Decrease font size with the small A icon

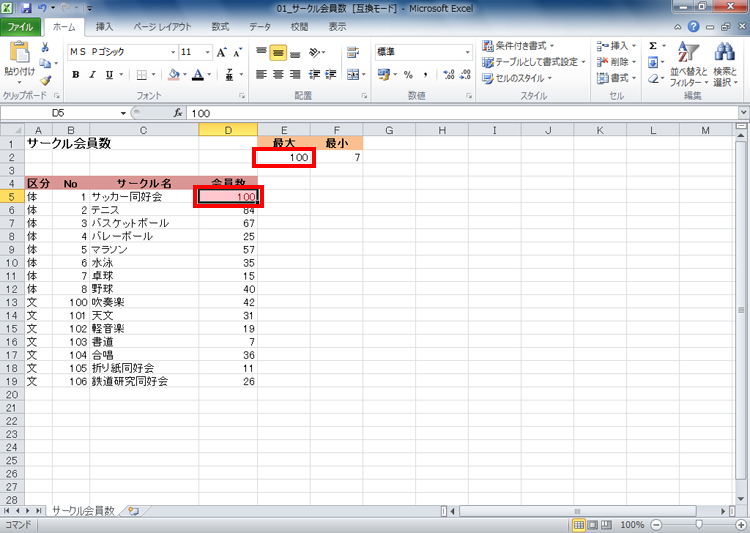238,52
